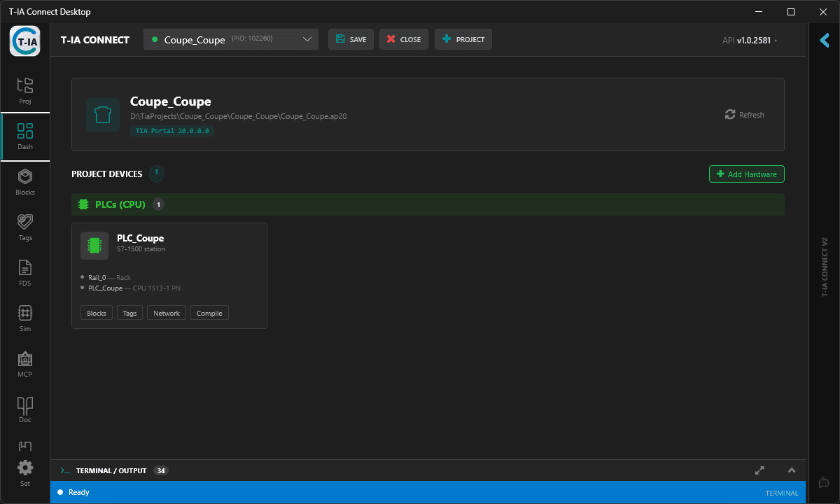Open the Tags panel in the sidebar
Screen dimensions: 840x504
(x=24, y=226)
